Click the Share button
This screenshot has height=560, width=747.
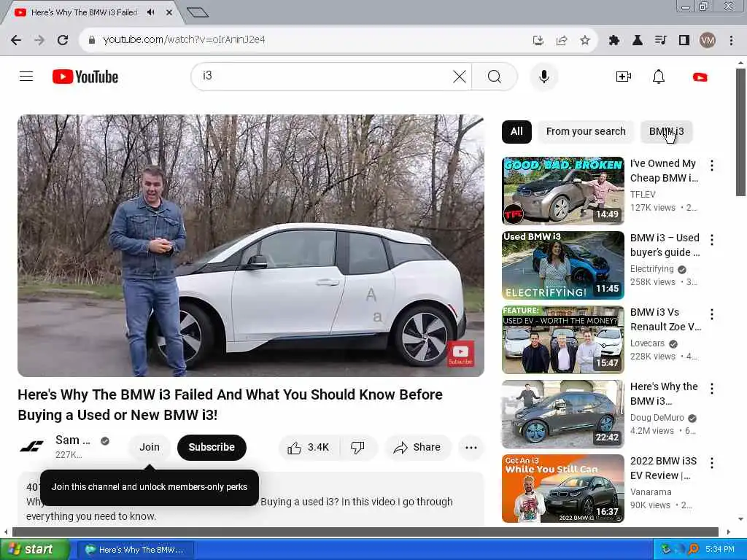coord(417,447)
